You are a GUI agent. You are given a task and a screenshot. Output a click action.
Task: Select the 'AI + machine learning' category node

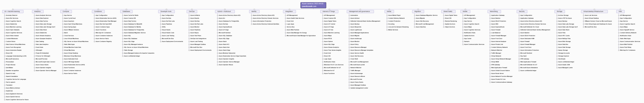pyautogui.click(x=13, y=12)
